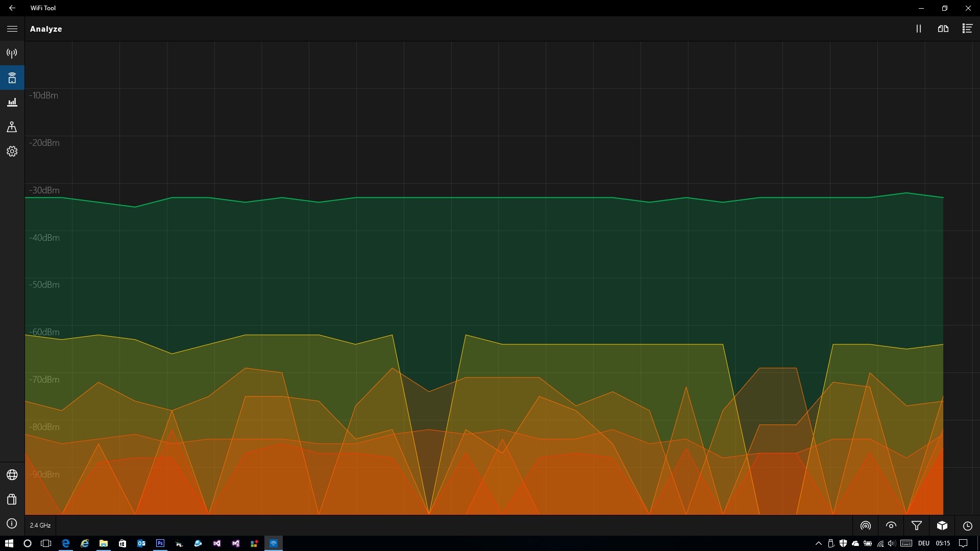Open the funnel filter options

917,525
